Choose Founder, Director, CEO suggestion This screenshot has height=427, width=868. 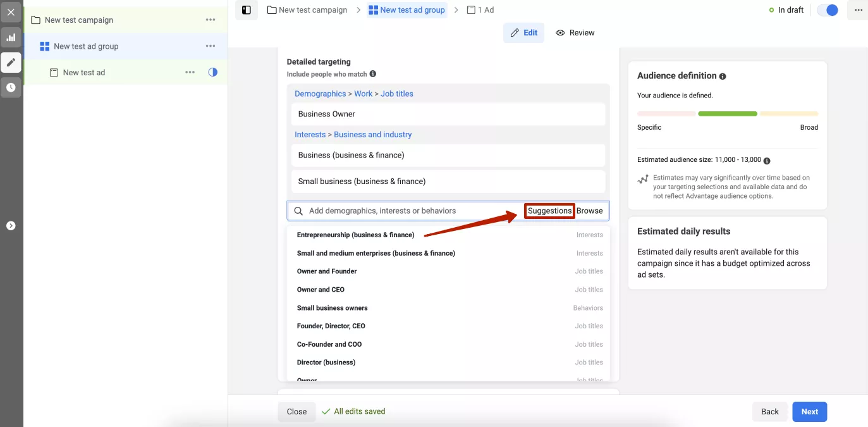click(448, 326)
